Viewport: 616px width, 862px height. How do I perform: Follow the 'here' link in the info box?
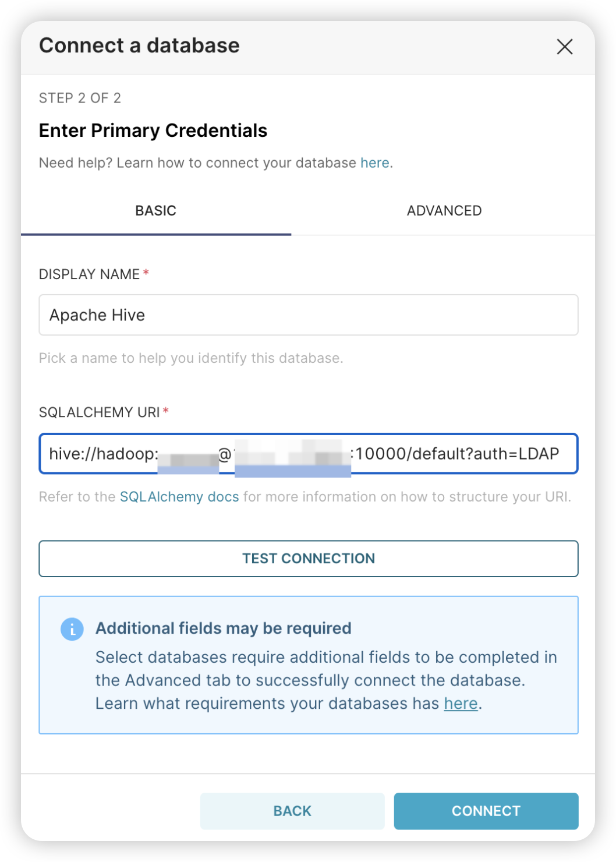pyautogui.click(x=461, y=704)
